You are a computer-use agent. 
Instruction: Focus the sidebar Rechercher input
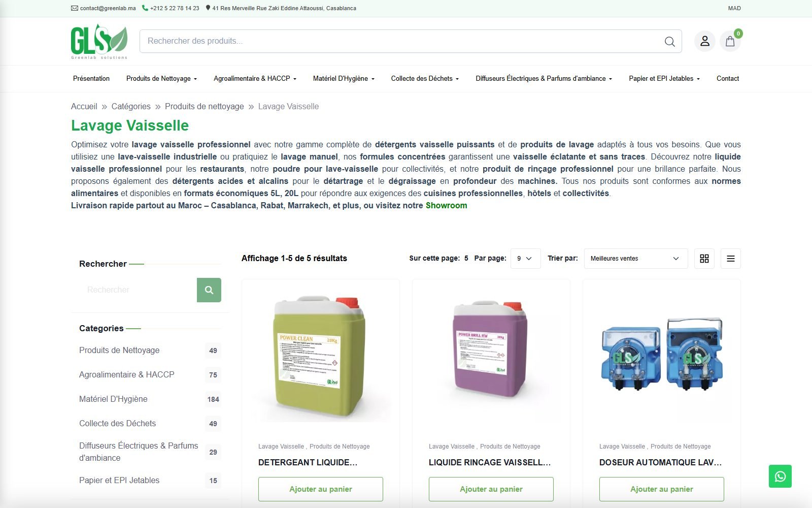pos(138,290)
